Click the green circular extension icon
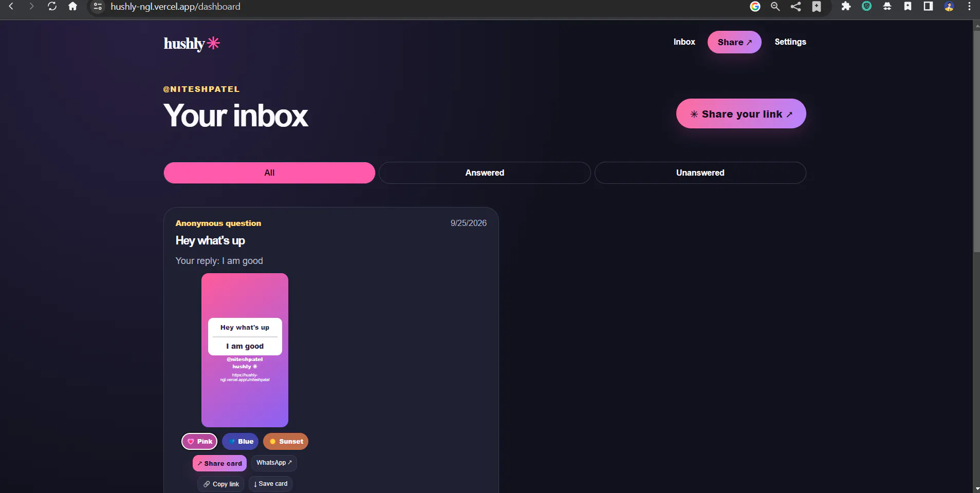Viewport: 980px width, 493px height. pos(866,6)
